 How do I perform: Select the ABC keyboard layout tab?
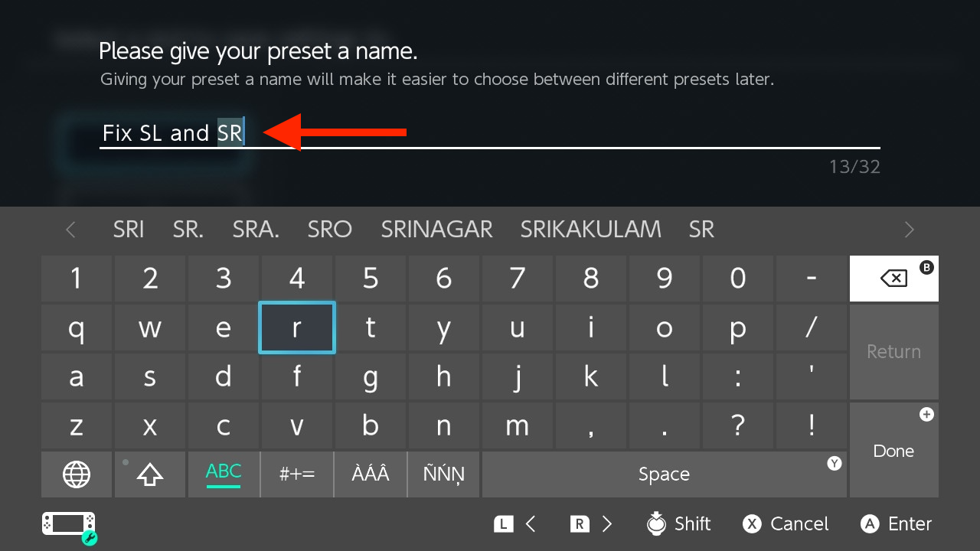coord(224,474)
